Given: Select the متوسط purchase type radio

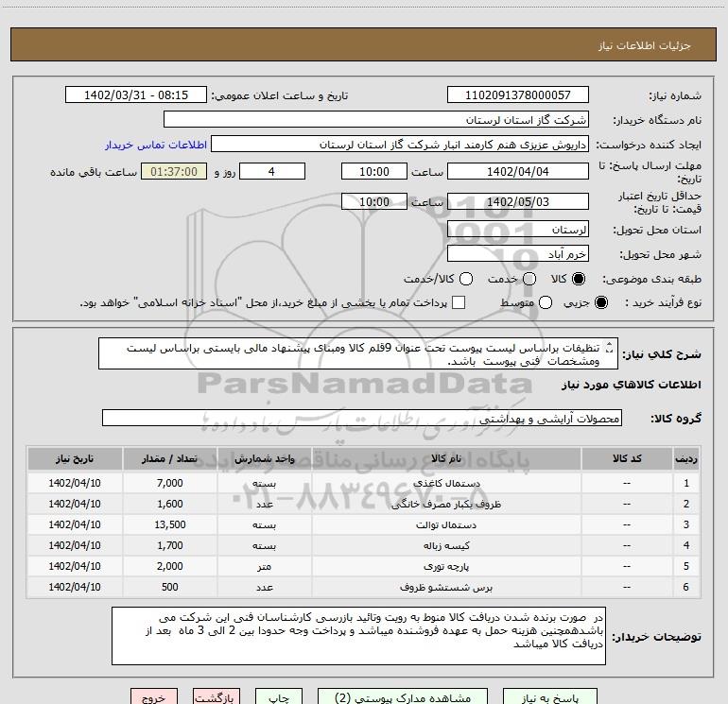Looking at the screenshot, I should coord(546,302).
